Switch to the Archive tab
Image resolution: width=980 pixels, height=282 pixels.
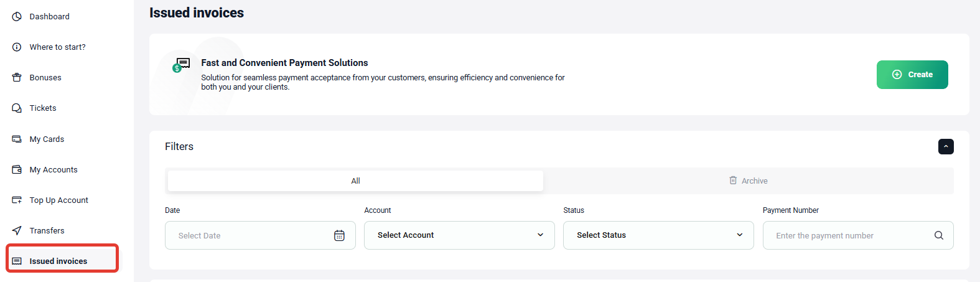tap(749, 181)
